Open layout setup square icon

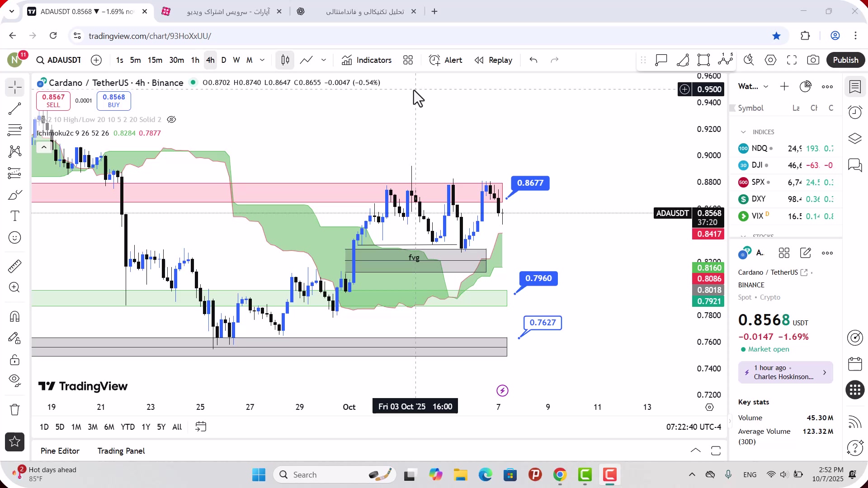coord(704,60)
